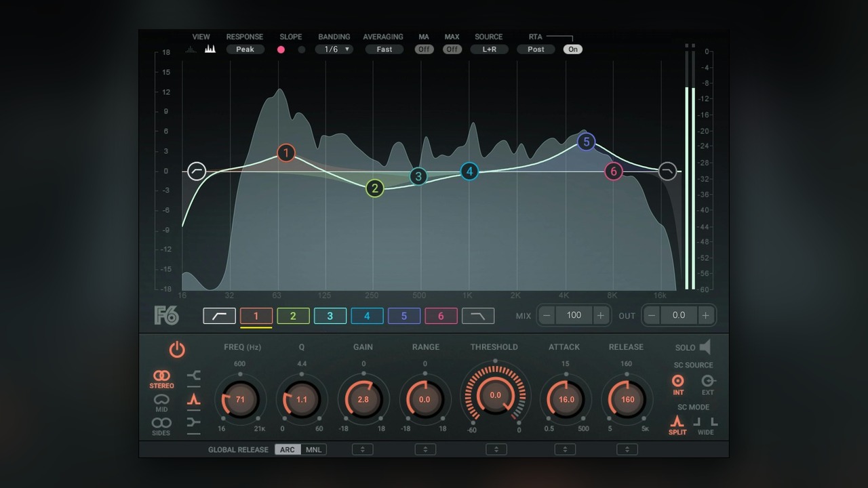868x488 pixels.
Task: Click the Post RTA button
Action: pyautogui.click(x=536, y=49)
